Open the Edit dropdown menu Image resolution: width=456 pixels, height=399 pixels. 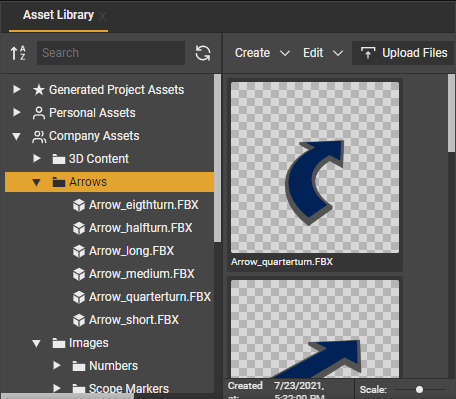pyautogui.click(x=323, y=53)
